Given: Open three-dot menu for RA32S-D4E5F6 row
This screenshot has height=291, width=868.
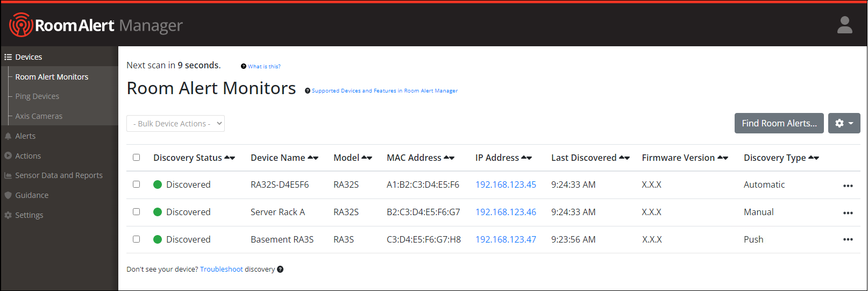Looking at the screenshot, I should 848,186.
